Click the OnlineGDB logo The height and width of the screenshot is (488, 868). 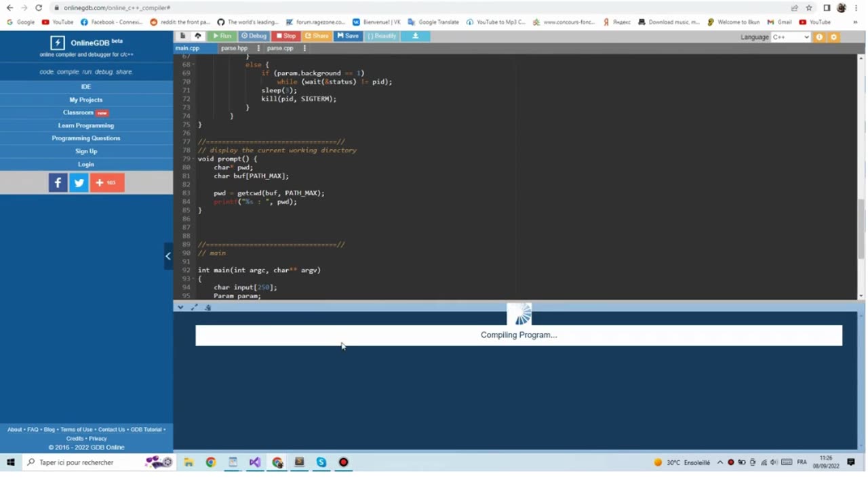pos(87,42)
